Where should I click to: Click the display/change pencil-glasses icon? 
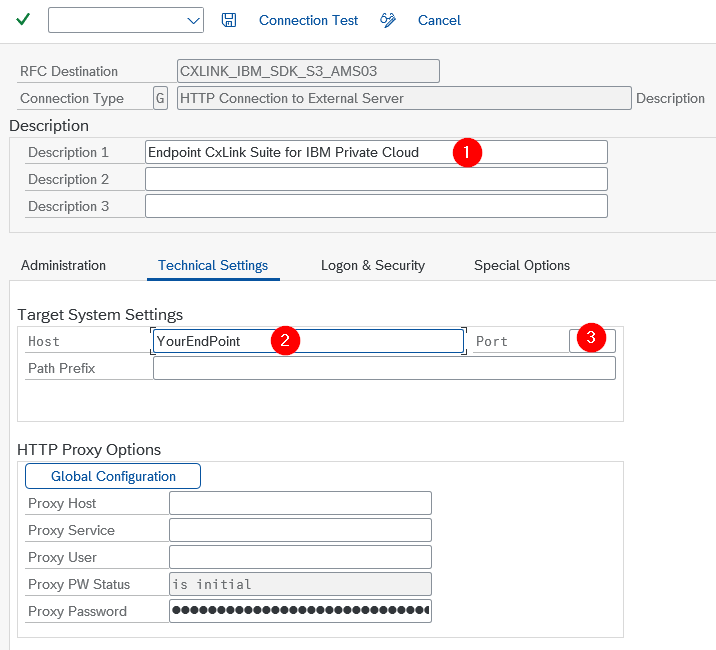point(388,20)
